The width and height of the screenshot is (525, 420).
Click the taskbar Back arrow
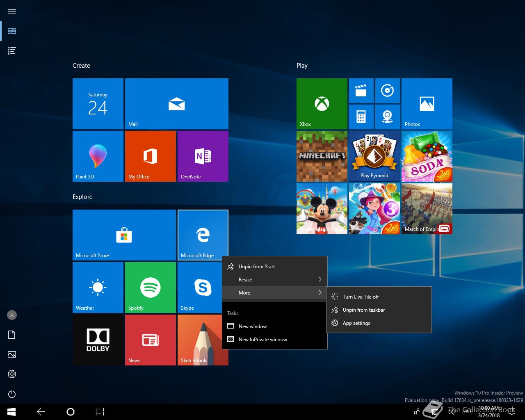coord(41,411)
